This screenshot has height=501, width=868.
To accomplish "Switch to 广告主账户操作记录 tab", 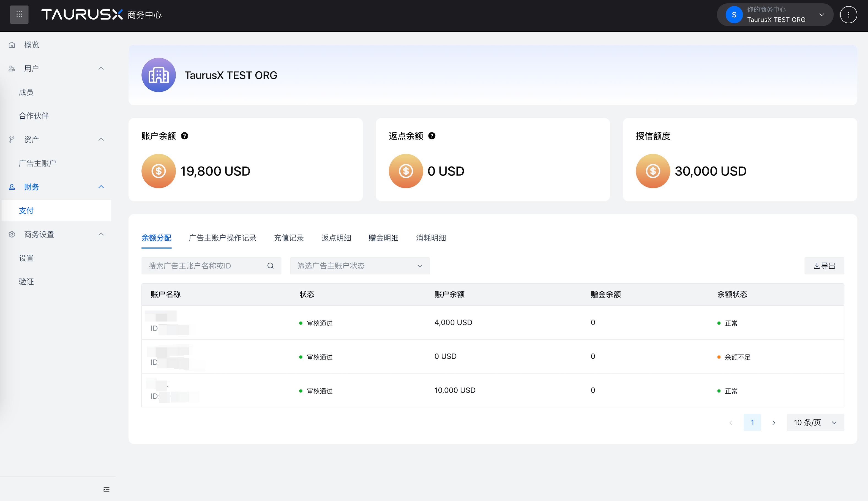I will coord(222,238).
